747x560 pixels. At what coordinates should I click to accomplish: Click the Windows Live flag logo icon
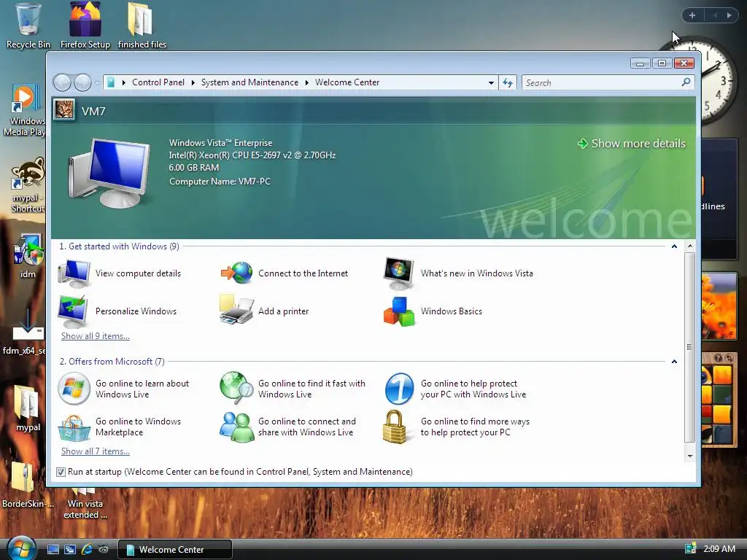[74, 389]
